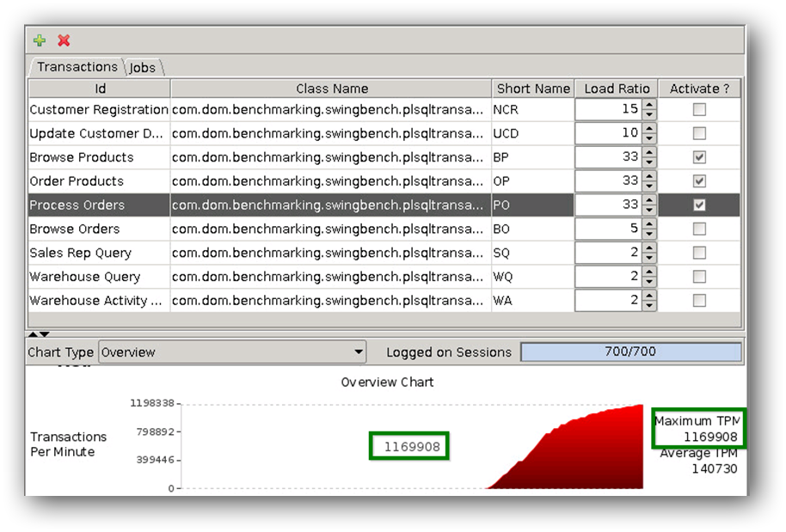Select the Order Products row

(x=99, y=181)
